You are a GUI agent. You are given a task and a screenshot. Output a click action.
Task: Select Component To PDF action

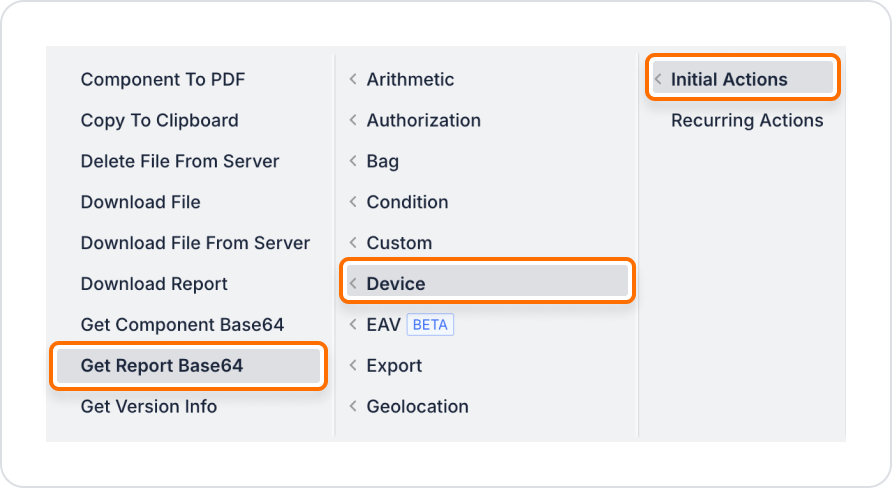pyautogui.click(x=163, y=79)
